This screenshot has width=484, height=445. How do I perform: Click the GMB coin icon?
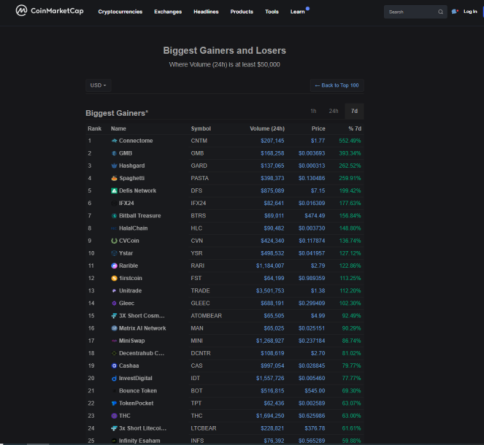(x=114, y=153)
